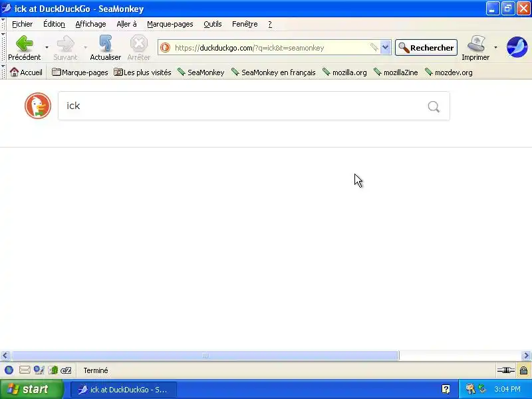Reload page with the Actualiser button
This screenshot has height=399, width=532.
coord(105,47)
